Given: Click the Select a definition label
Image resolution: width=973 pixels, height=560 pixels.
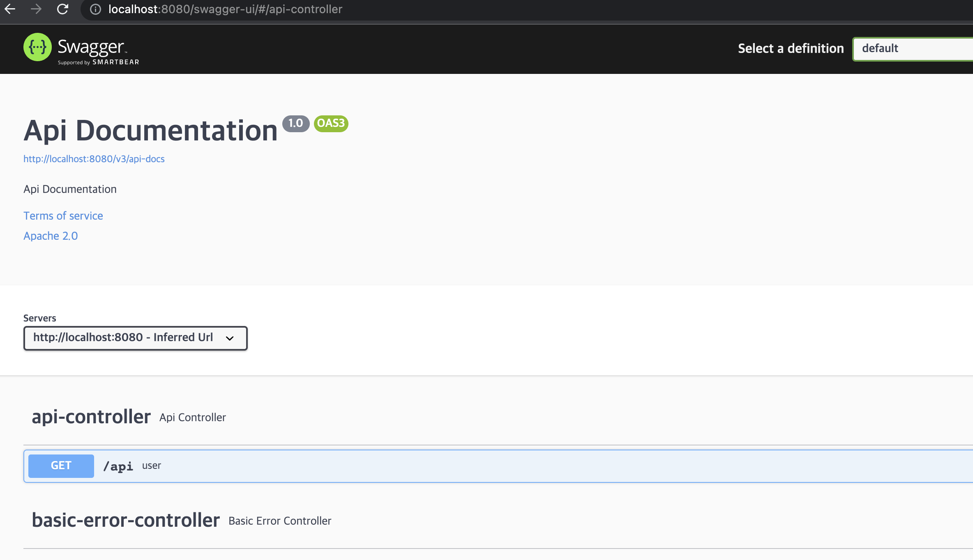Looking at the screenshot, I should 791,48.
